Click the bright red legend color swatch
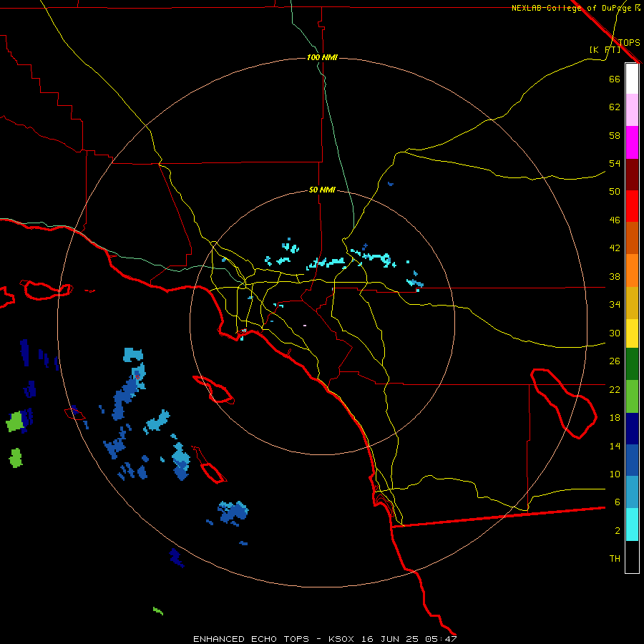 pos(632,206)
